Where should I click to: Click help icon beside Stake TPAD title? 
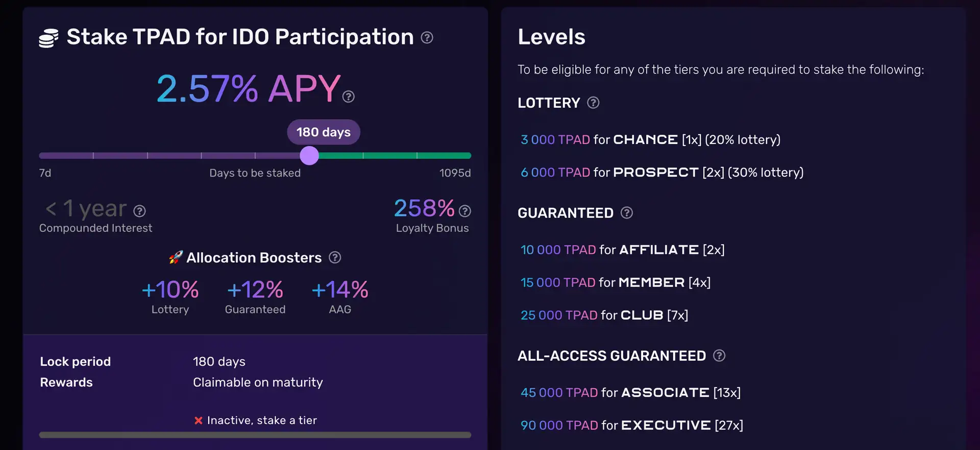point(427,37)
